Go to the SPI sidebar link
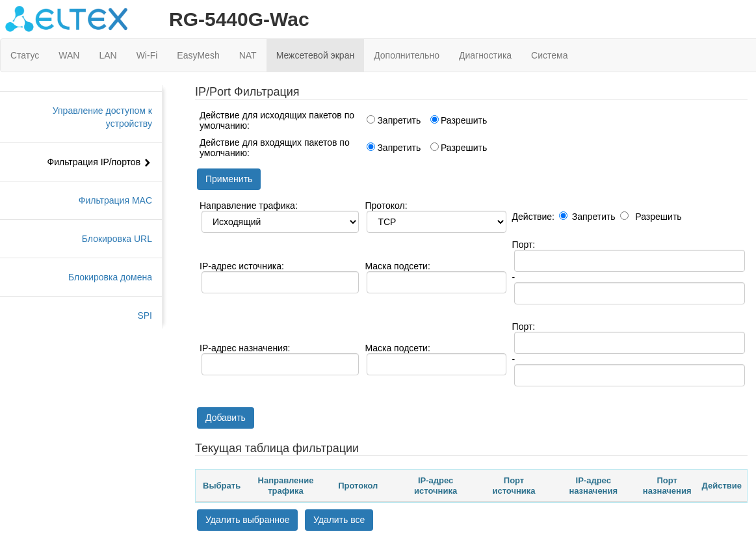 tap(144, 315)
